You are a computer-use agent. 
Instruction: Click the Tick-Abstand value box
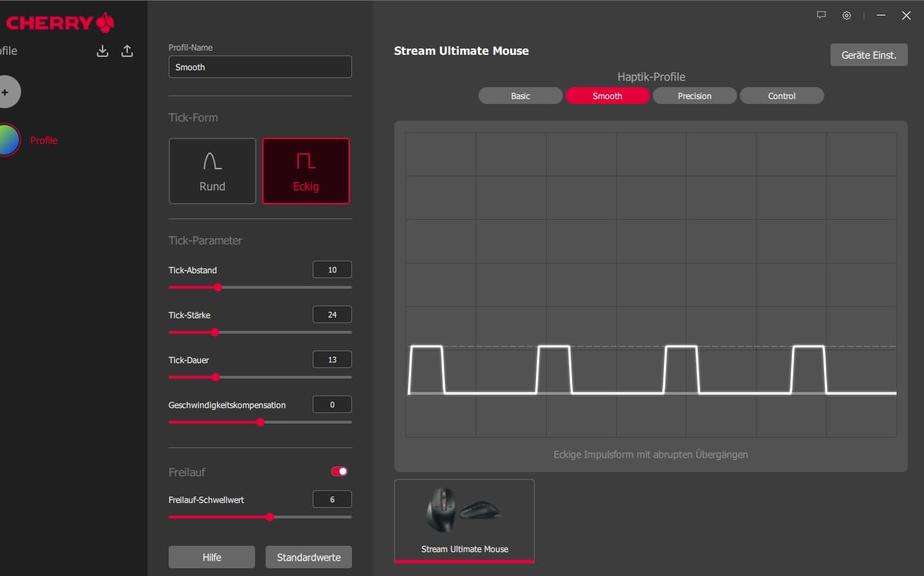click(x=332, y=270)
